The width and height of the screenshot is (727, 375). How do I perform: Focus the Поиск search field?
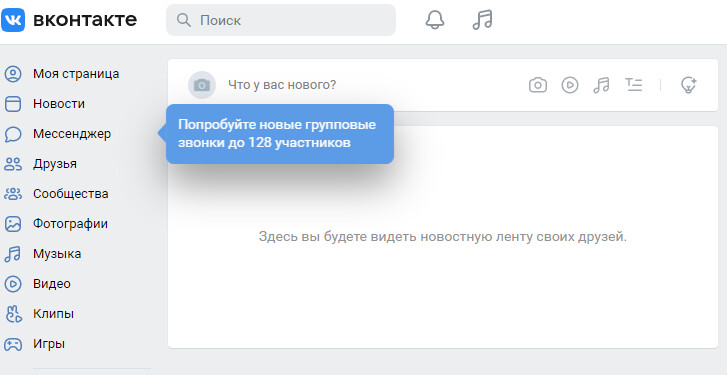281,20
